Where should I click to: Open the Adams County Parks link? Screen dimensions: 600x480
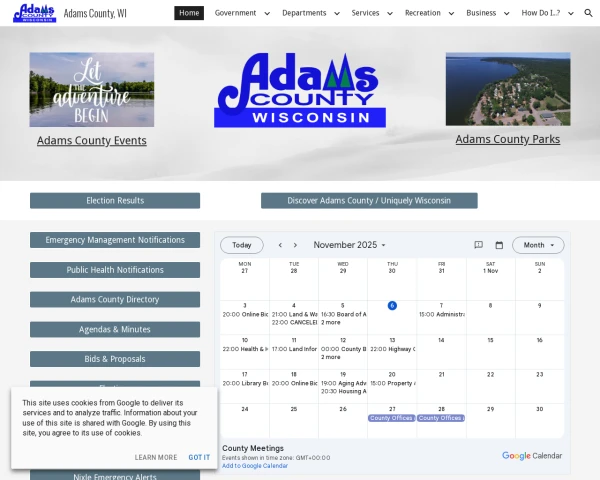click(x=507, y=139)
